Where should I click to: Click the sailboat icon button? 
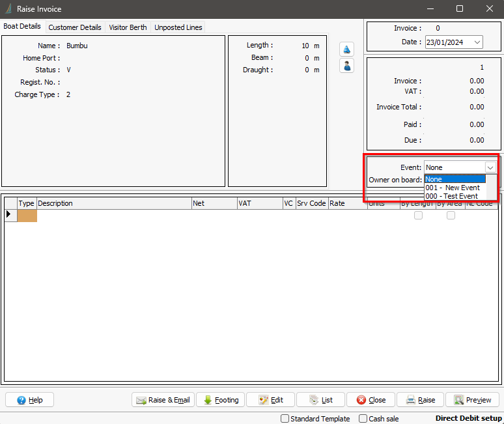click(x=347, y=49)
